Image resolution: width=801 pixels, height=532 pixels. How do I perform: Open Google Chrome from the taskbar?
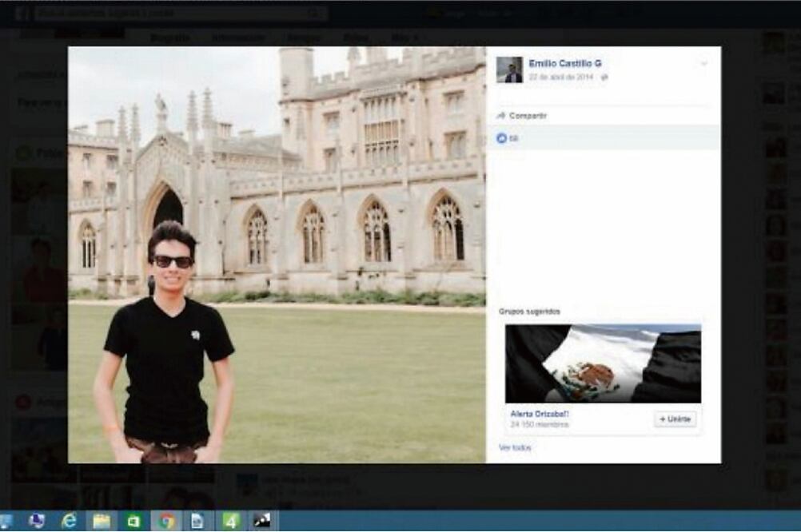coord(166,519)
